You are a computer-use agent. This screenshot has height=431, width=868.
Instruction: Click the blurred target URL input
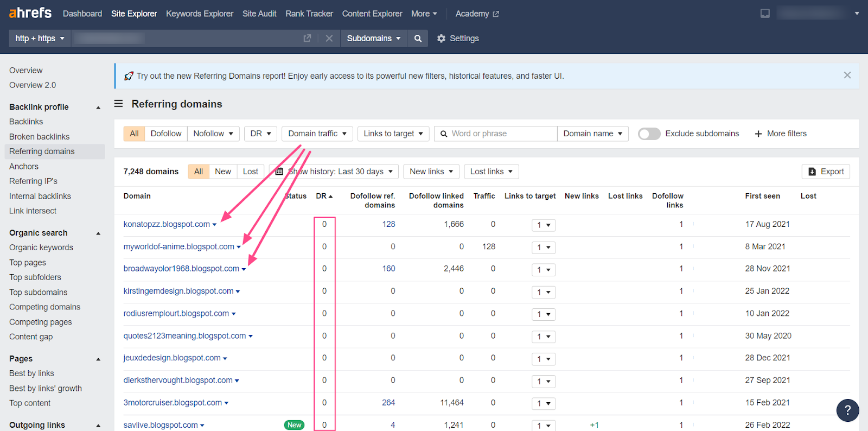click(x=187, y=38)
